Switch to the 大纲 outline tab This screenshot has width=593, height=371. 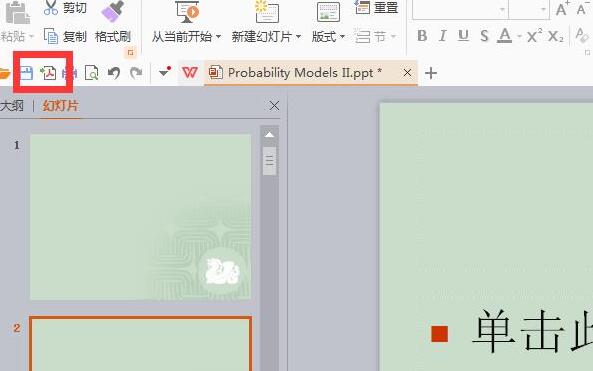click(12, 106)
